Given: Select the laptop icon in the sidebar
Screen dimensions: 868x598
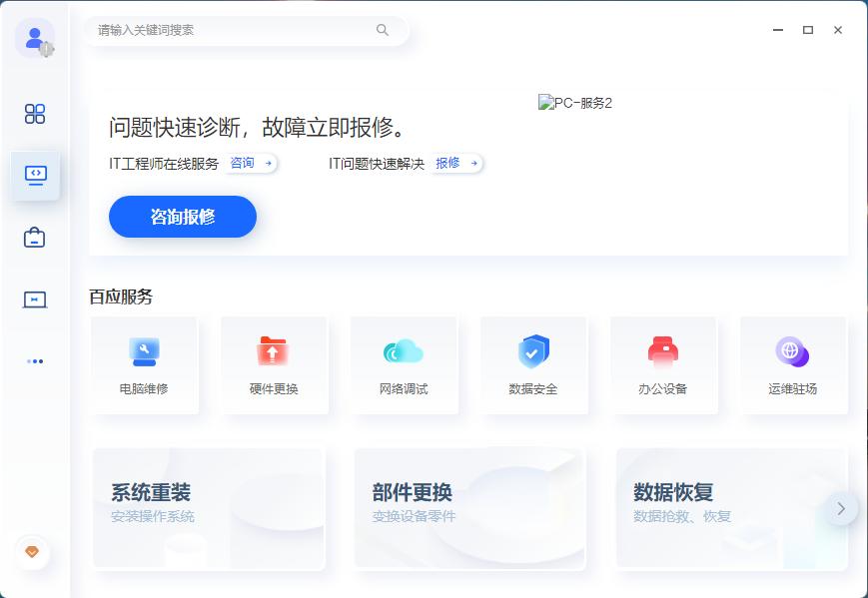Looking at the screenshot, I should click(35, 299).
